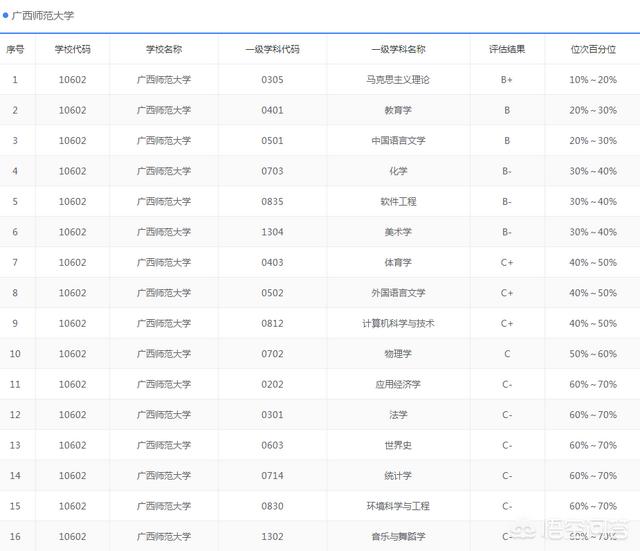Image resolution: width=640 pixels, height=551 pixels.
Task: Select the 中国语言文学 subject cell
Action: (398, 141)
